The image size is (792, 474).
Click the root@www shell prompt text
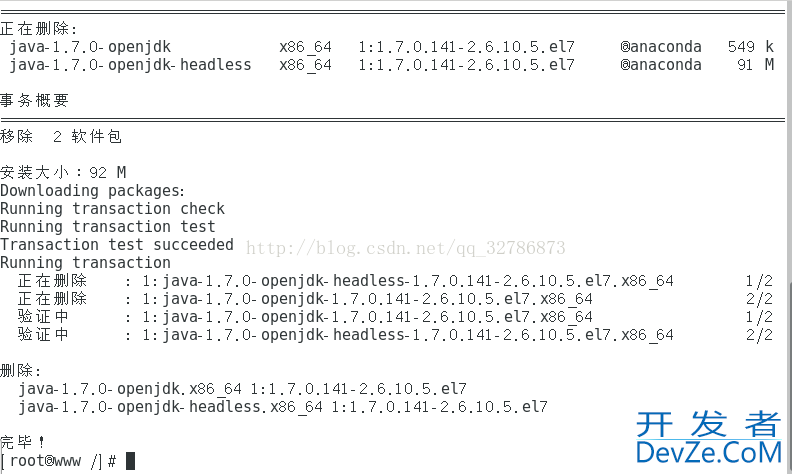tap(59, 461)
